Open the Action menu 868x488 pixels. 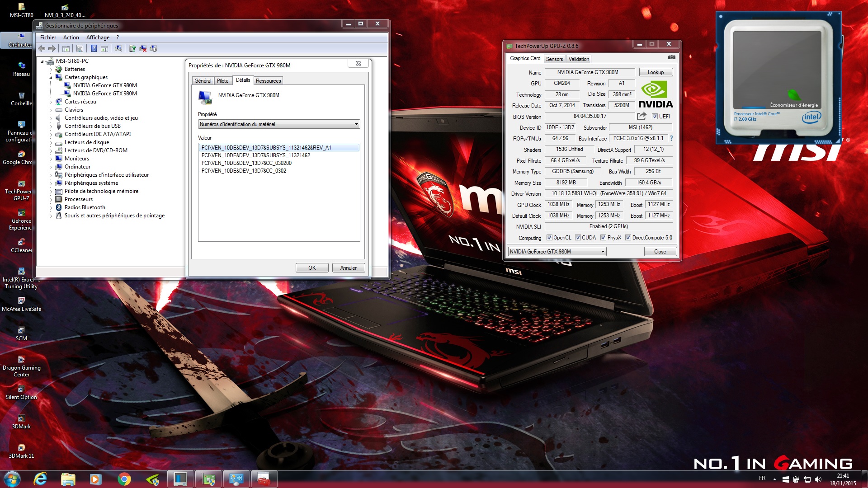pos(71,38)
